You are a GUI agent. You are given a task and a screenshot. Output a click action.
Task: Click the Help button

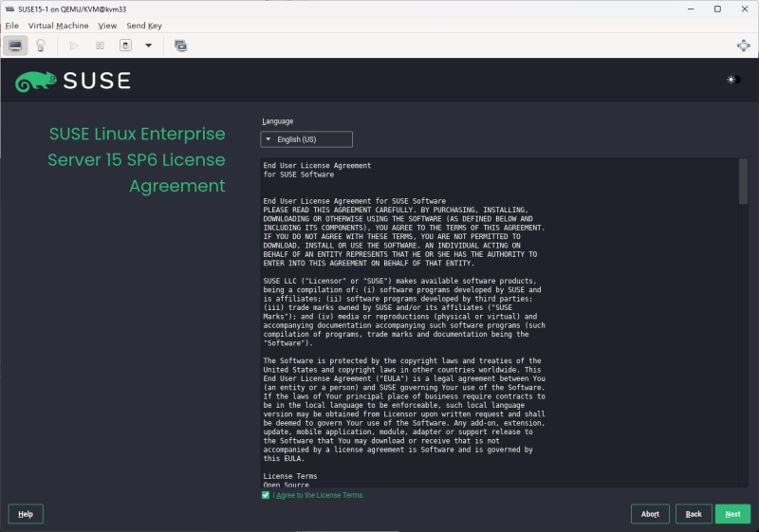tap(26, 514)
